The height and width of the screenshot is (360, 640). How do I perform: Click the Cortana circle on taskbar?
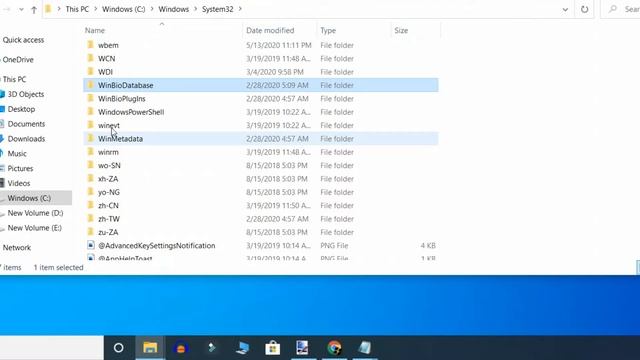[x=118, y=348]
